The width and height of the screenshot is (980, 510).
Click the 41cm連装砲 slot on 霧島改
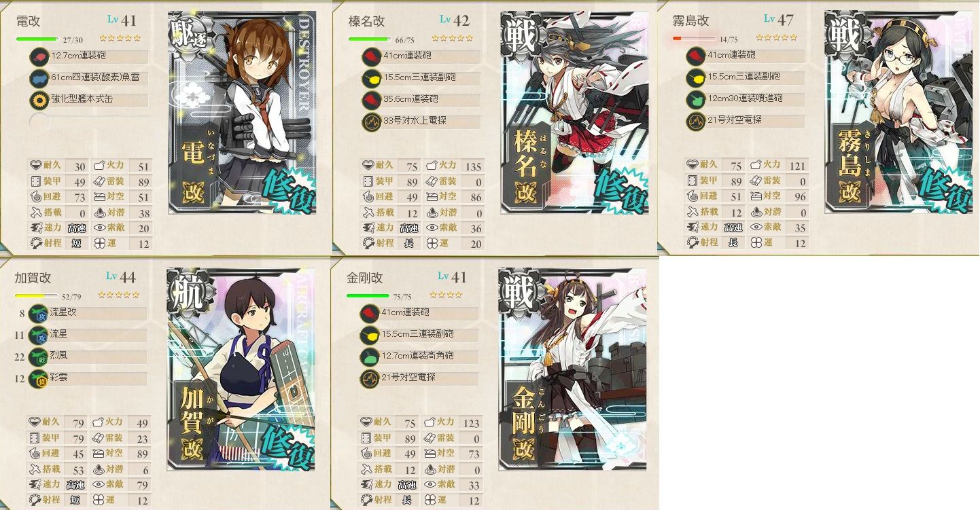click(745, 56)
